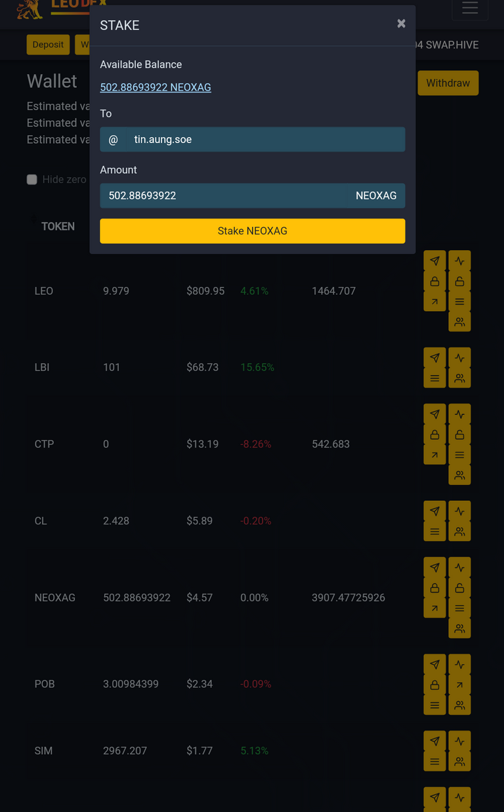
Task: Click the delegate arrow icon for POB
Action: [x=459, y=685]
